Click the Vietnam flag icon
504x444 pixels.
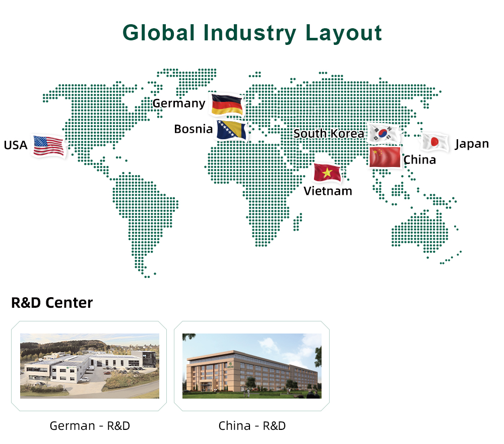(x=327, y=173)
